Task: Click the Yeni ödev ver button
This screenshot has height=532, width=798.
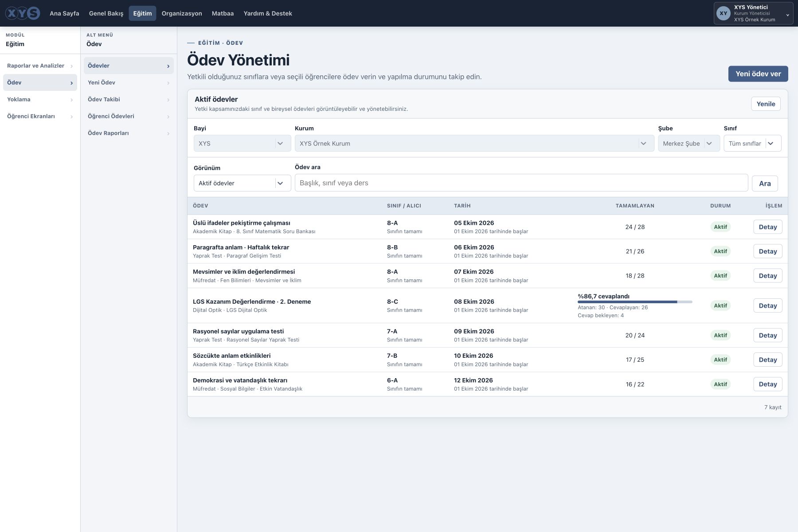Action: (x=758, y=74)
